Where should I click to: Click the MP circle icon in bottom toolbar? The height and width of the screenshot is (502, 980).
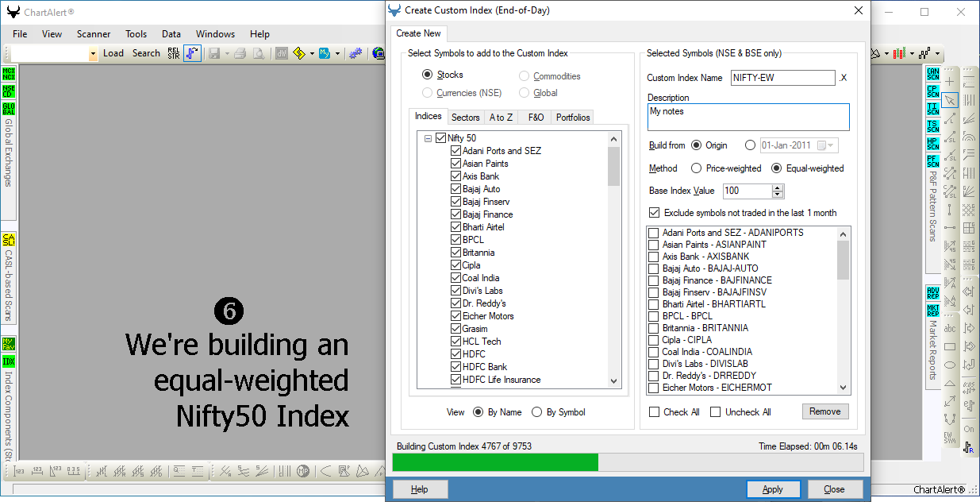(302, 472)
